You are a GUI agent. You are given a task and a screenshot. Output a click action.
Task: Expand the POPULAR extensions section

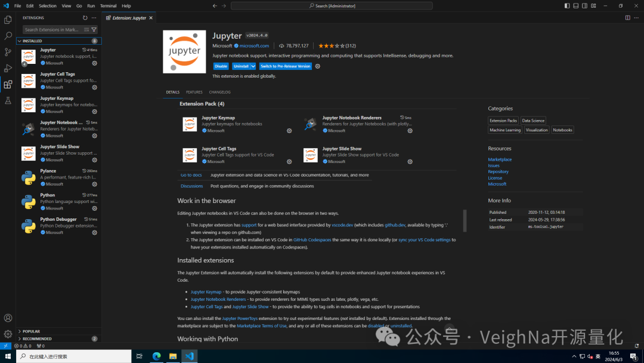(x=58, y=331)
